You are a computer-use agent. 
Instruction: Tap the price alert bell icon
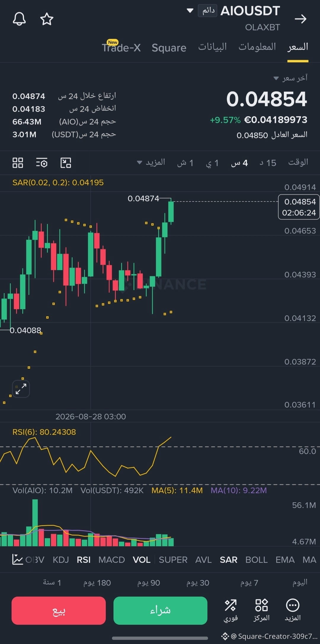19,19
